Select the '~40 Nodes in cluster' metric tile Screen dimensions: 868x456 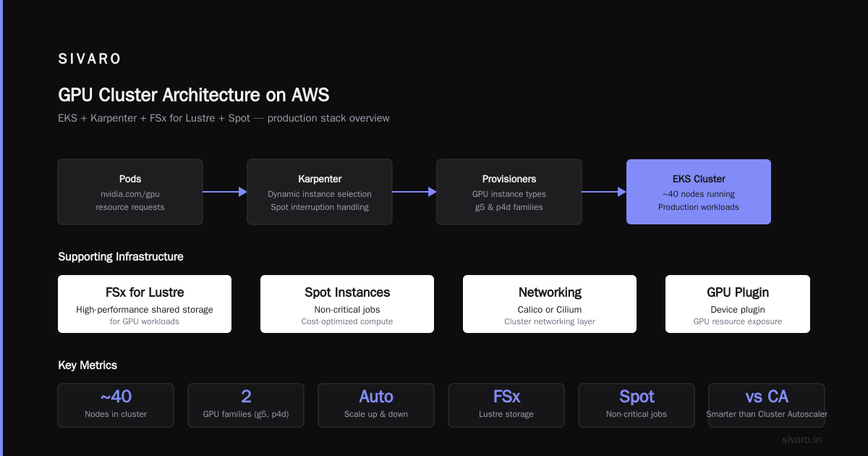coord(116,405)
